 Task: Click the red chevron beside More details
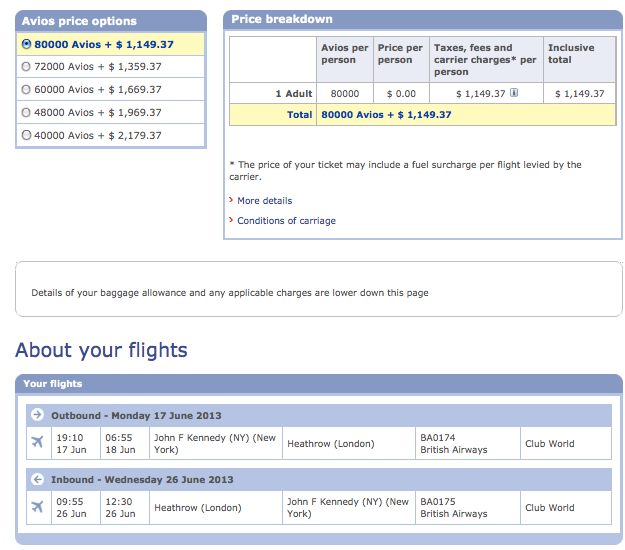click(x=231, y=201)
